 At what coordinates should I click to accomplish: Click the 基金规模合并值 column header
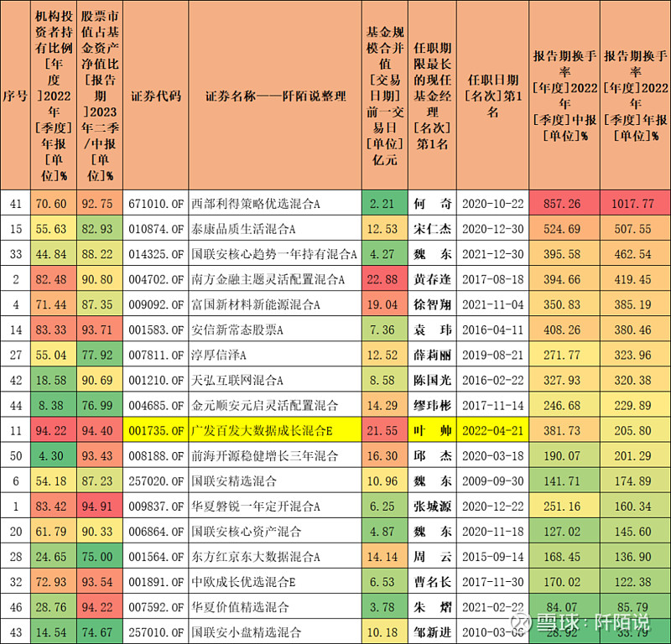pos(385,96)
